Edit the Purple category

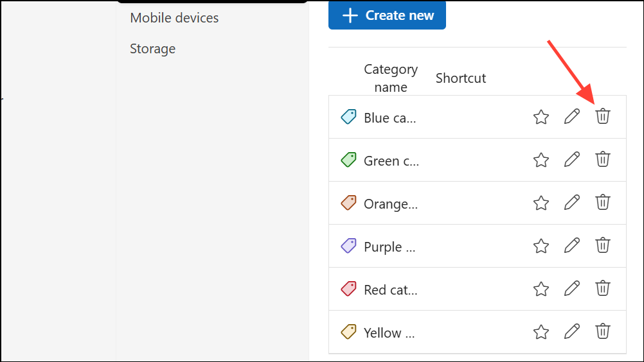pyautogui.click(x=571, y=246)
